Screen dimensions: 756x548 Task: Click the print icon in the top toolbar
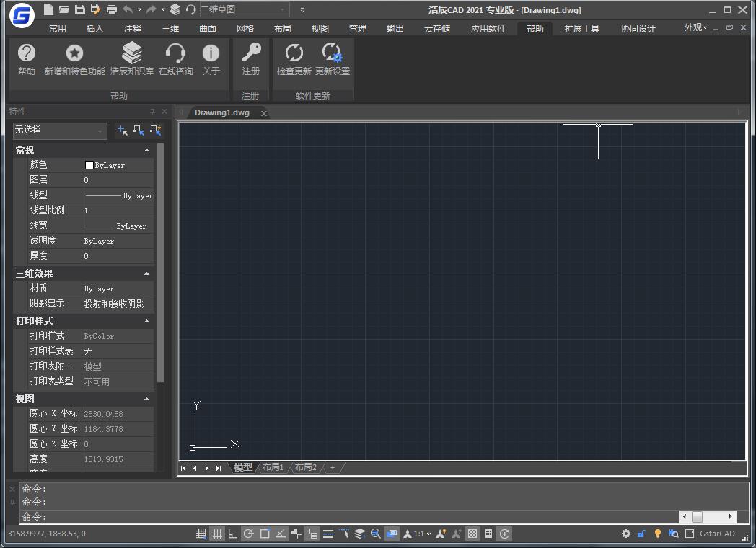tap(111, 9)
